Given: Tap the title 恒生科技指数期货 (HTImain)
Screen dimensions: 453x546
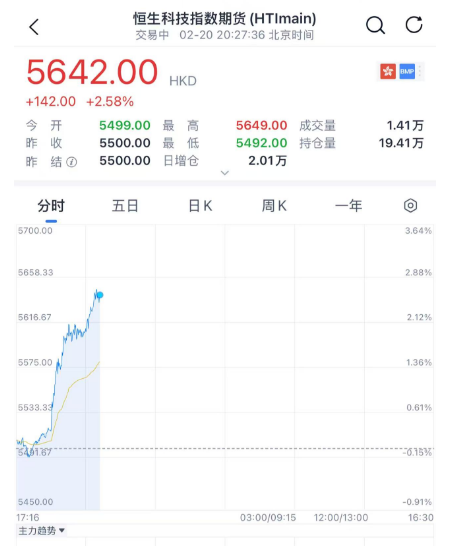Looking at the screenshot, I should point(225,18).
